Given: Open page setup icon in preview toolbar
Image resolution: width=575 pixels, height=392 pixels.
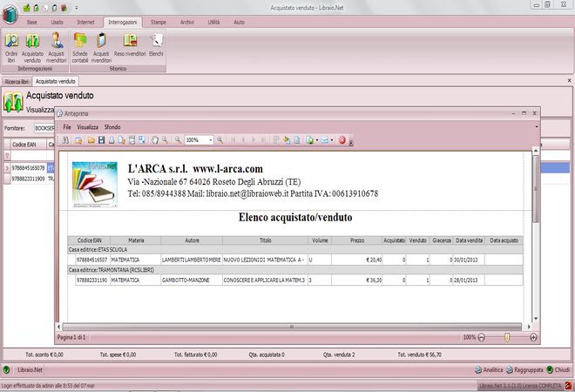Looking at the screenshot, I should click(132, 140).
